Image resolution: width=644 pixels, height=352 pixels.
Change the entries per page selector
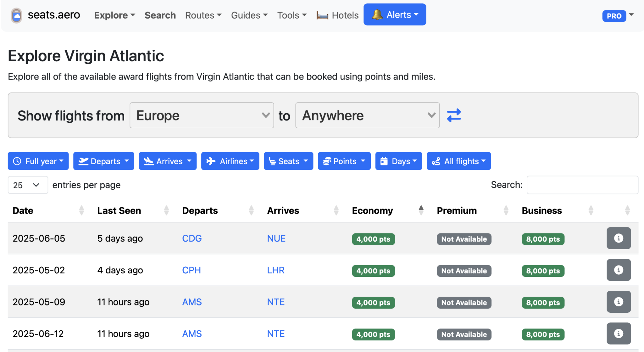tap(28, 185)
